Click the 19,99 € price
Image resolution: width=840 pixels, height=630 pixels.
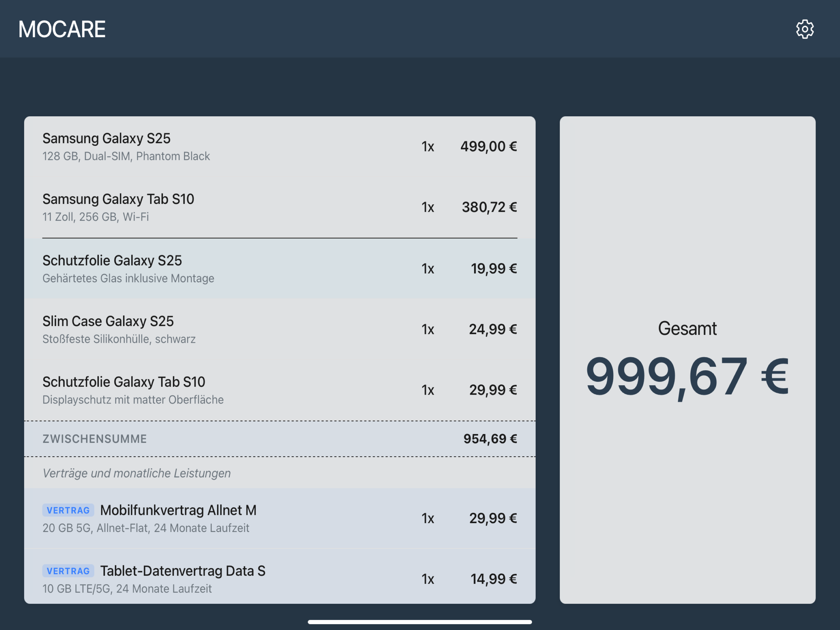point(494,269)
